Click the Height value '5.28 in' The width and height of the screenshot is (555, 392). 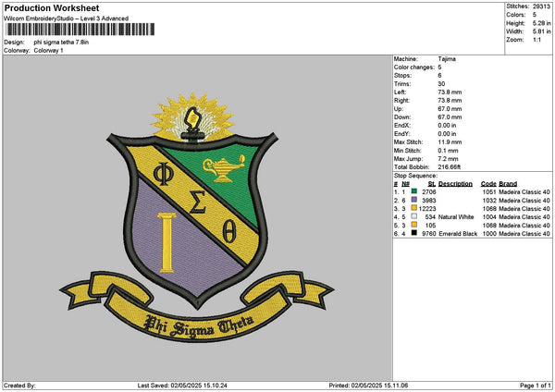(541, 23)
